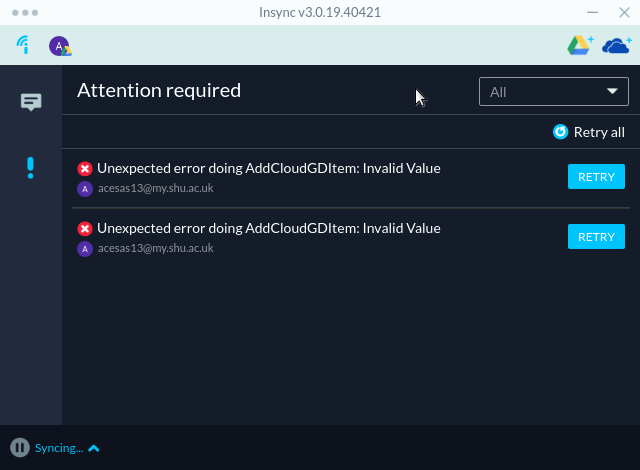Click the Retry all circular arrow icon
Screen dimensions: 640x470
pyautogui.click(x=560, y=132)
